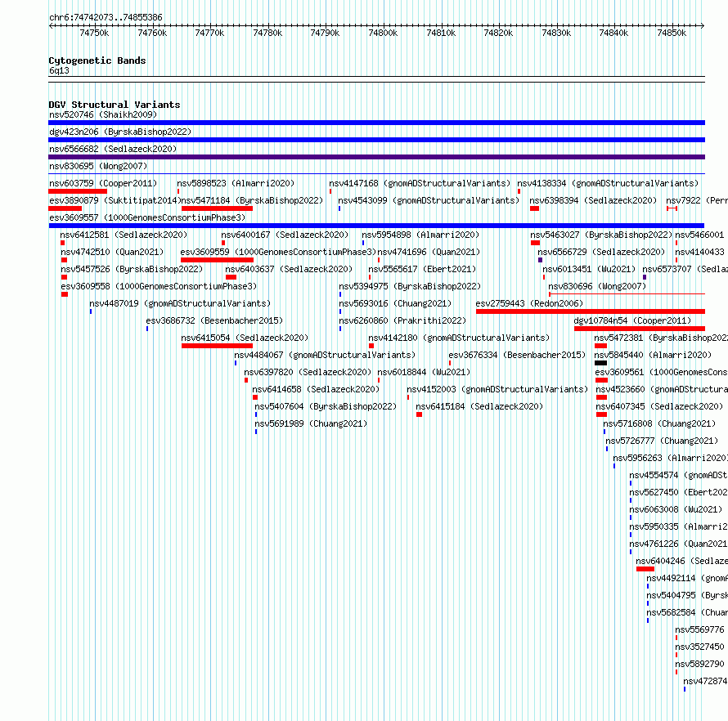Screen dimensions: 728x721
Task: Select the dgv423n206 (ByrskaBishop2022) label
Action: [120, 132]
